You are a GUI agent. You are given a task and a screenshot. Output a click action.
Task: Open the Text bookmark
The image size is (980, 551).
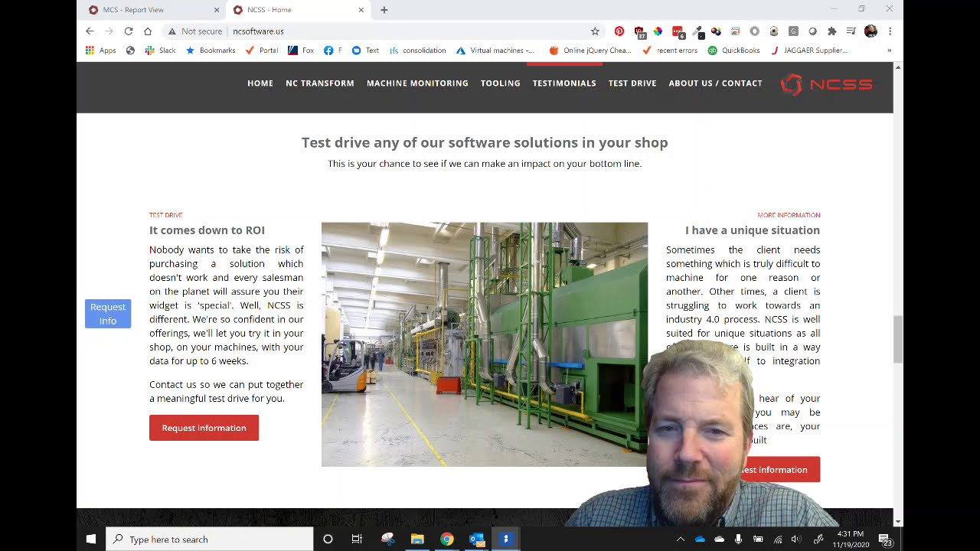pos(365,51)
